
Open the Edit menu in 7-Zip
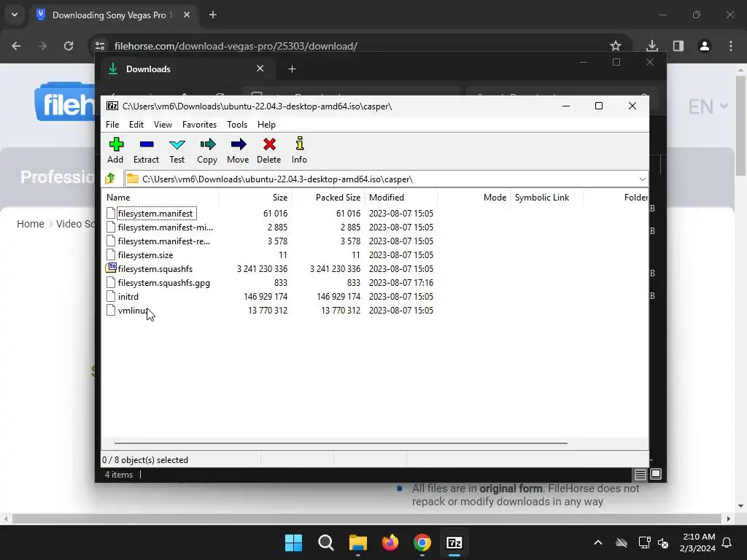136,124
